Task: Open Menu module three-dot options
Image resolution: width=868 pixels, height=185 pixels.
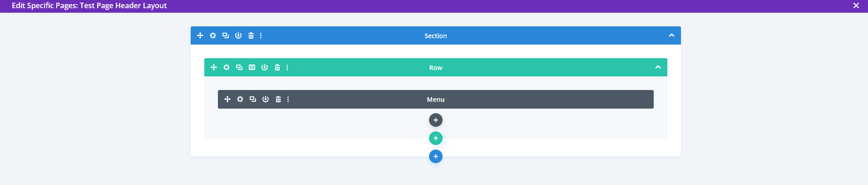Action: pyautogui.click(x=288, y=99)
